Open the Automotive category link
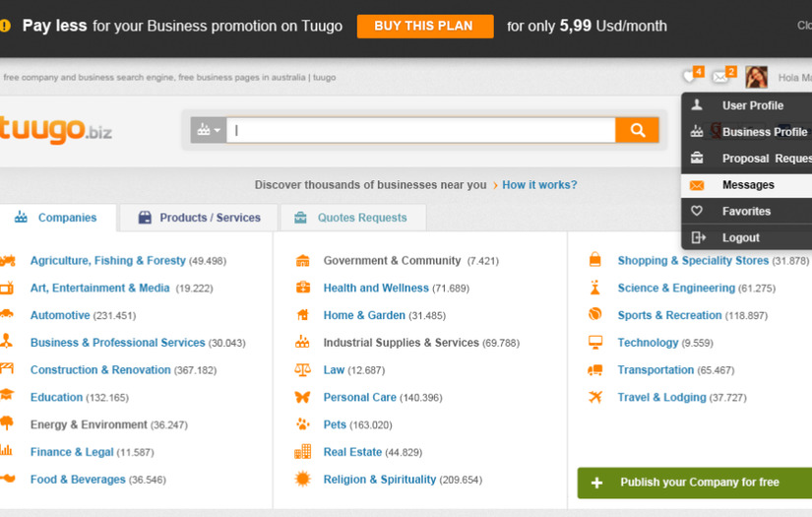This screenshot has height=517, width=812. coord(60,315)
